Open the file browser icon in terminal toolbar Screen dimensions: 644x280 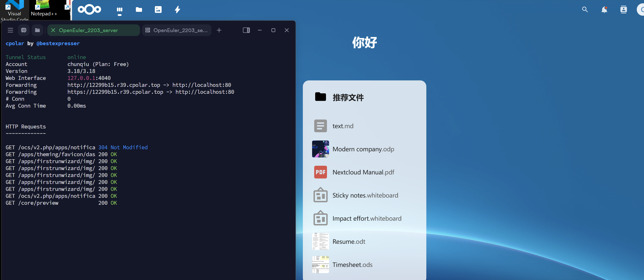(x=37, y=30)
